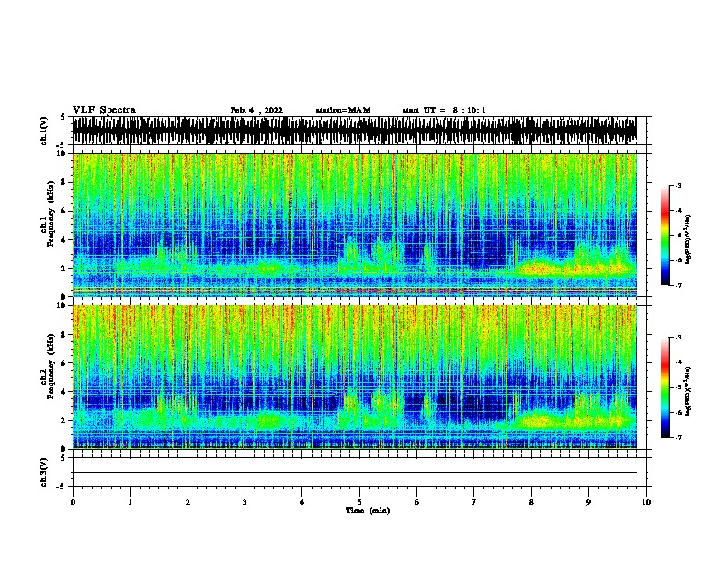Screen dimensions: 728x563
Task: Click the ch.2 spectrogram color bar
Action: (665, 387)
